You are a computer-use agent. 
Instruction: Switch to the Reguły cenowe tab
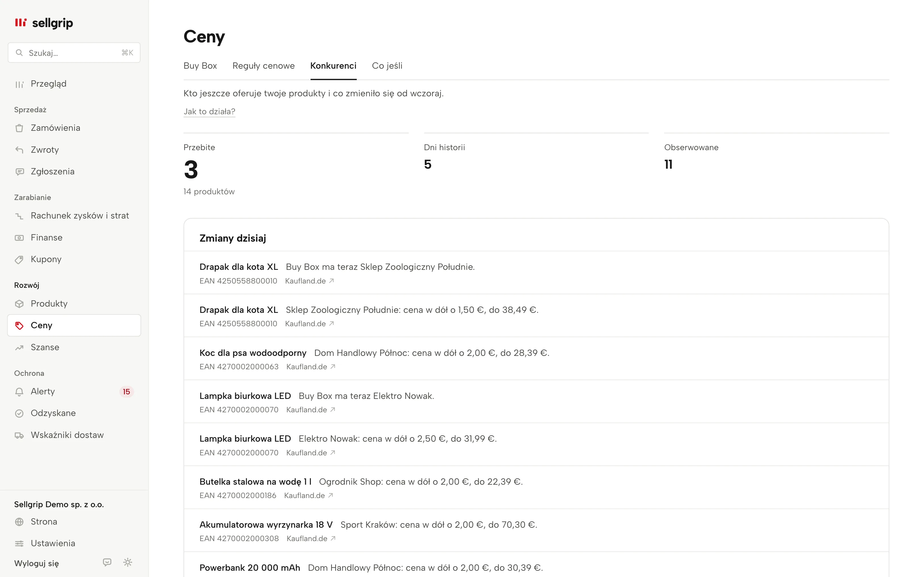(264, 66)
